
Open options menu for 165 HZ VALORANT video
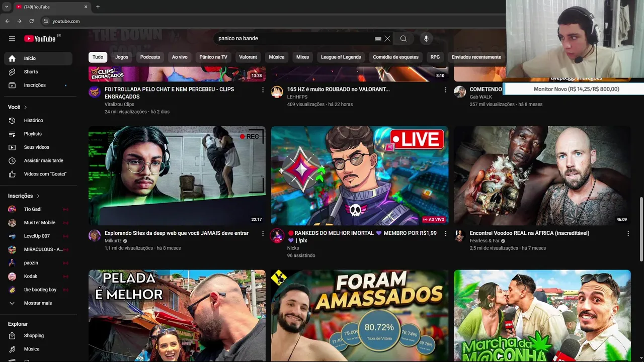pos(445,90)
